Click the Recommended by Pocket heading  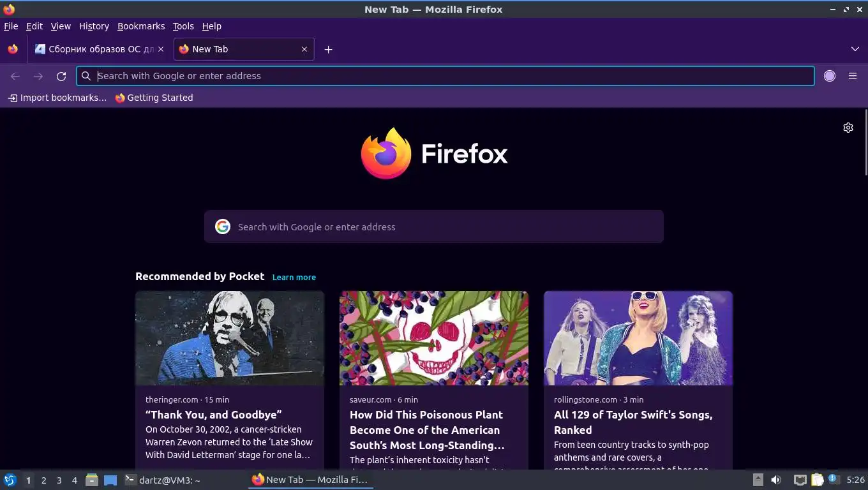(200, 276)
